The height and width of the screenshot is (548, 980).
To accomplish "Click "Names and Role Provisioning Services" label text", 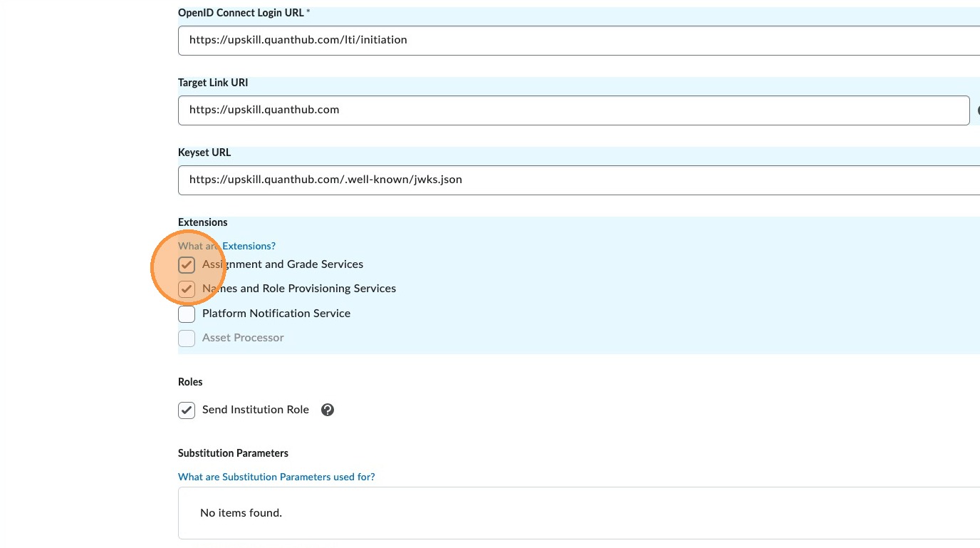I will [x=299, y=289].
